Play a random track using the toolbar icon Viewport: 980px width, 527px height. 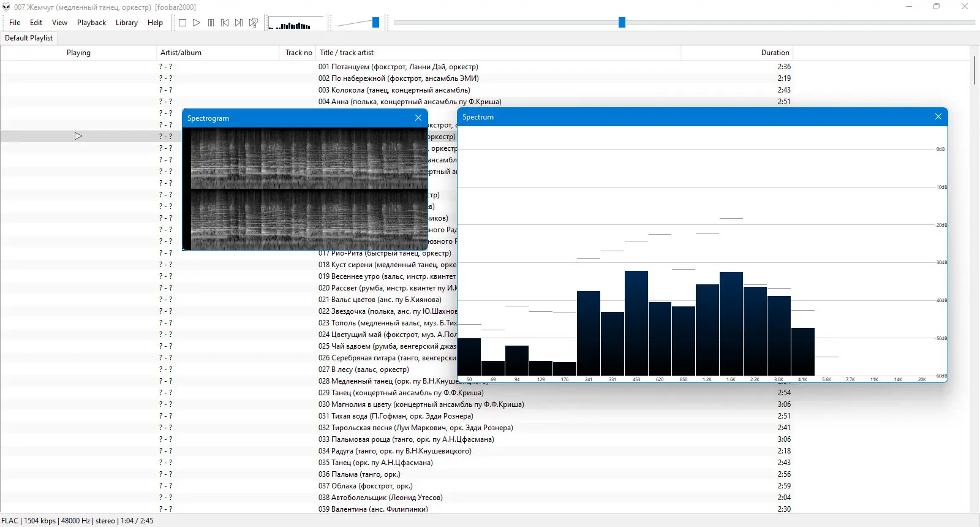(254, 23)
